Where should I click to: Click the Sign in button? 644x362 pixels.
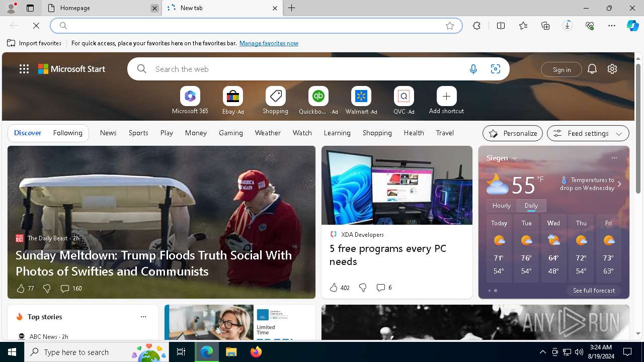[x=561, y=69]
